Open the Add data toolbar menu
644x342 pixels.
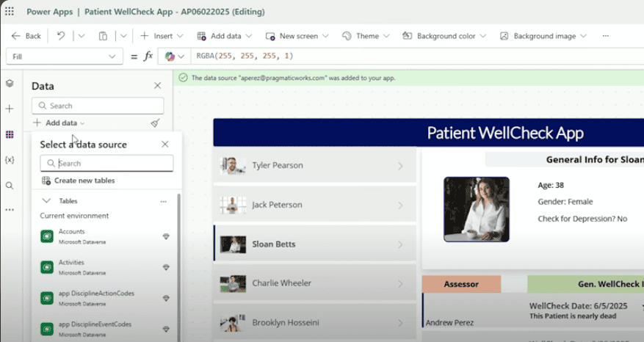click(224, 36)
